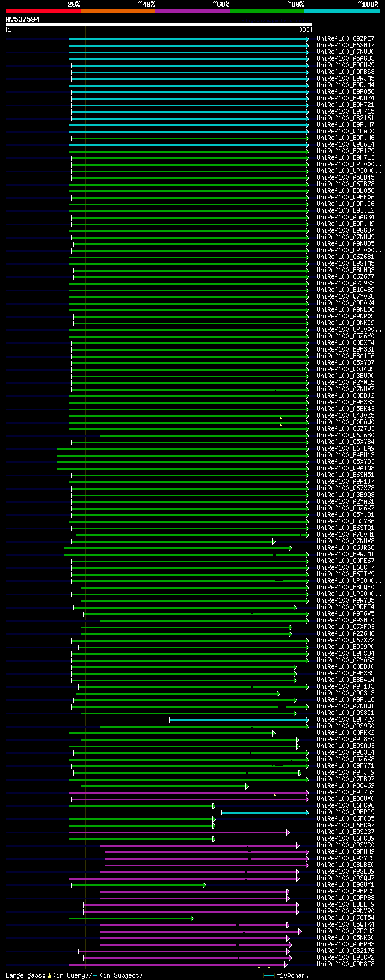Click the UniRef100_B6TTY9 label
385x980 pixels.
tap(345, 574)
